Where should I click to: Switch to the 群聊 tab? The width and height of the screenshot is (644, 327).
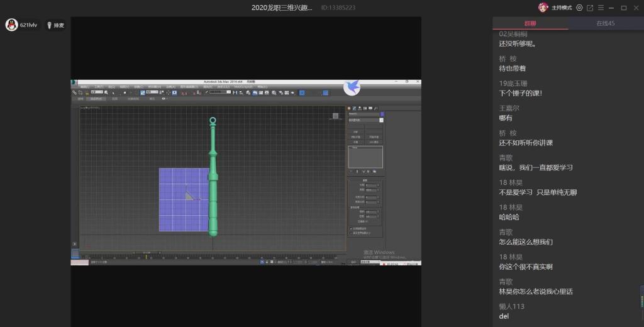click(530, 24)
